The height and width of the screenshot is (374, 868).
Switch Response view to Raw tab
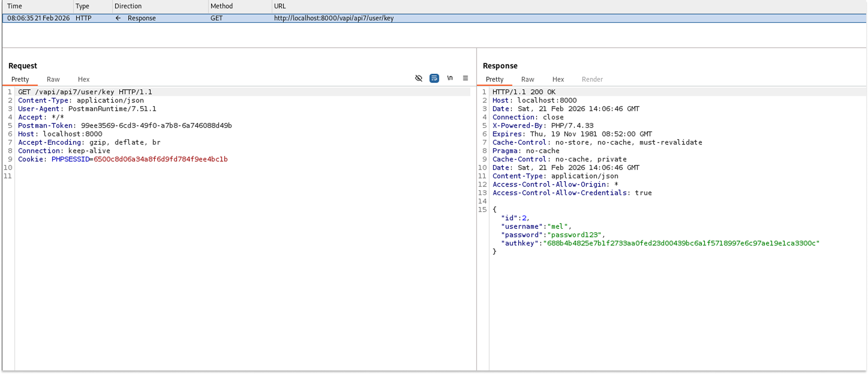point(528,79)
